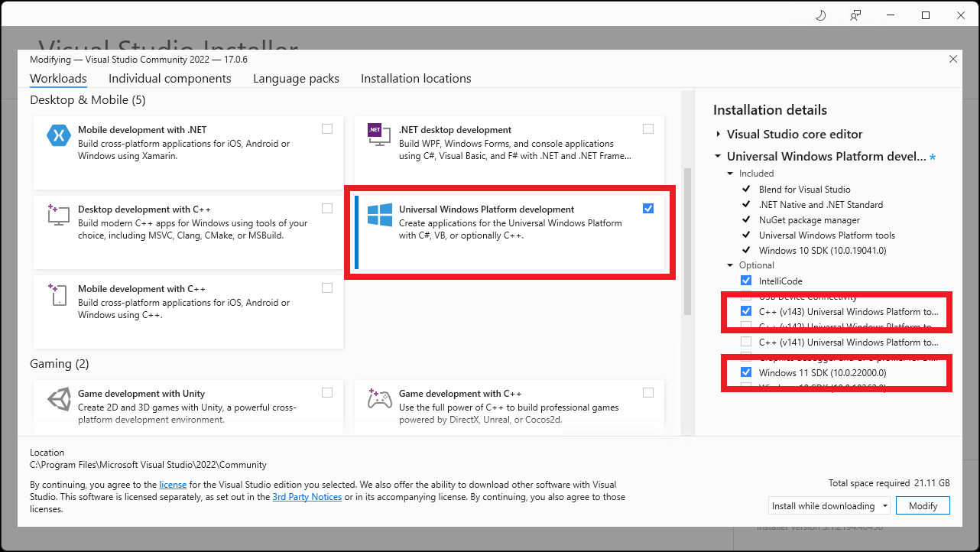Click the NuGet package manager item

click(x=810, y=219)
